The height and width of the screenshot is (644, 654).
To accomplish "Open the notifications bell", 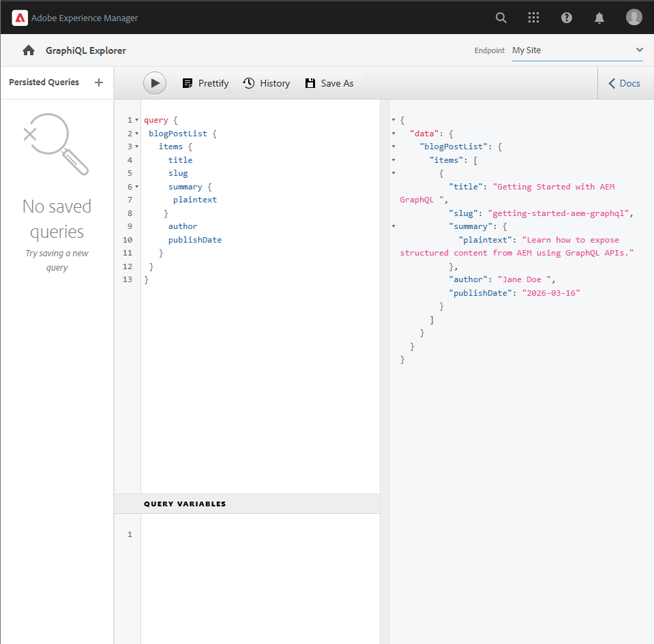I will coord(599,18).
